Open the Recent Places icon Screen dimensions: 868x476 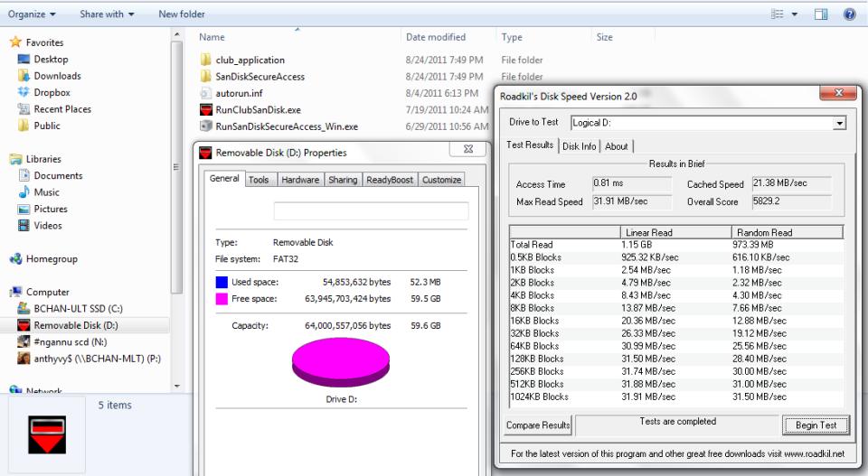[24, 109]
